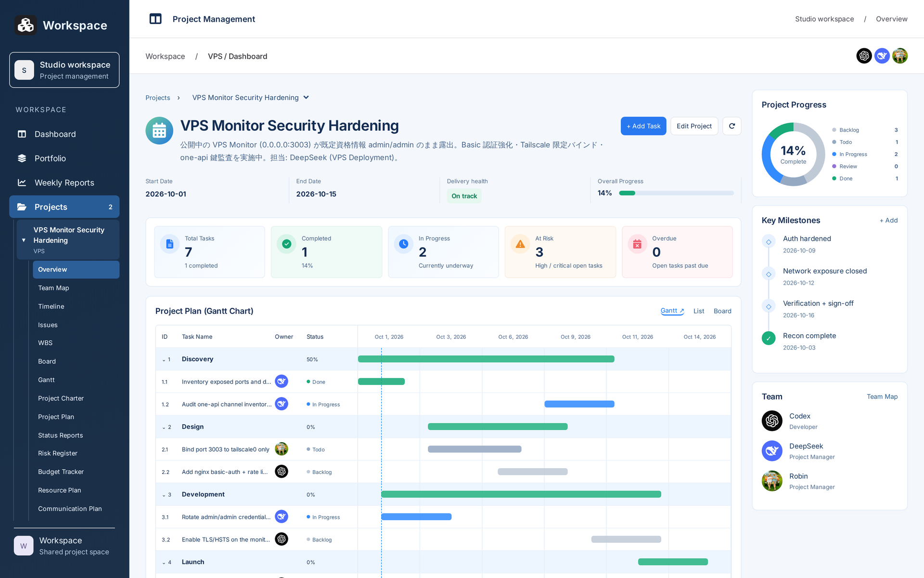The height and width of the screenshot is (578, 924).
Task: Open the VPS Monitor Security Hardening breadcrumb dropdown
Action: point(250,98)
